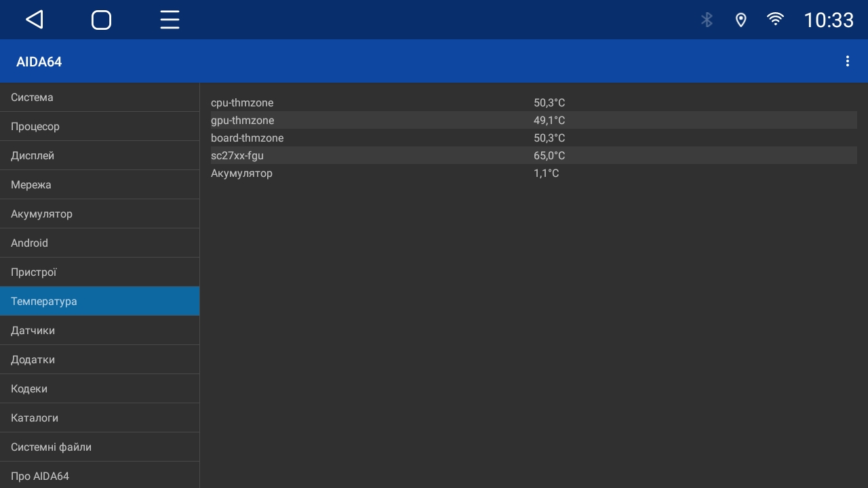This screenshot has width=868, height=488.
Task: Tap the Wi-Fi status icon
Action: pos(776,19)
